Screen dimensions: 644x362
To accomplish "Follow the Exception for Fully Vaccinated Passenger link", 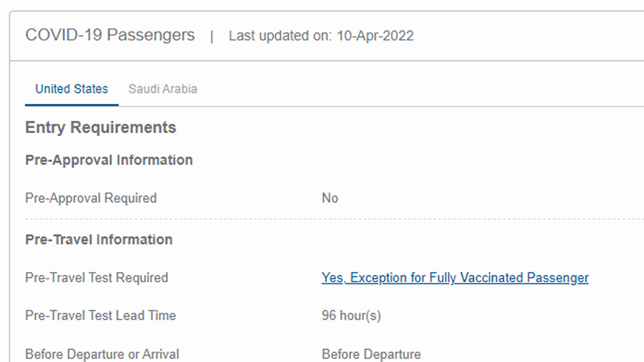I will point(469,278).
